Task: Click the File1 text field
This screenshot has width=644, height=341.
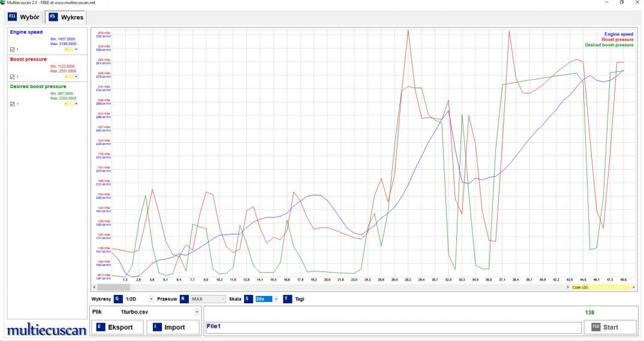Action: pos(393,327)
